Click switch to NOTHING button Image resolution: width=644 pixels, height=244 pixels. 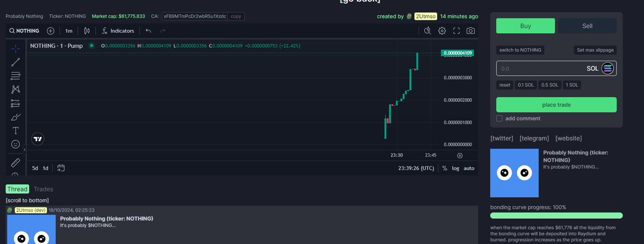pyautogui.click(x=520, y=50)
